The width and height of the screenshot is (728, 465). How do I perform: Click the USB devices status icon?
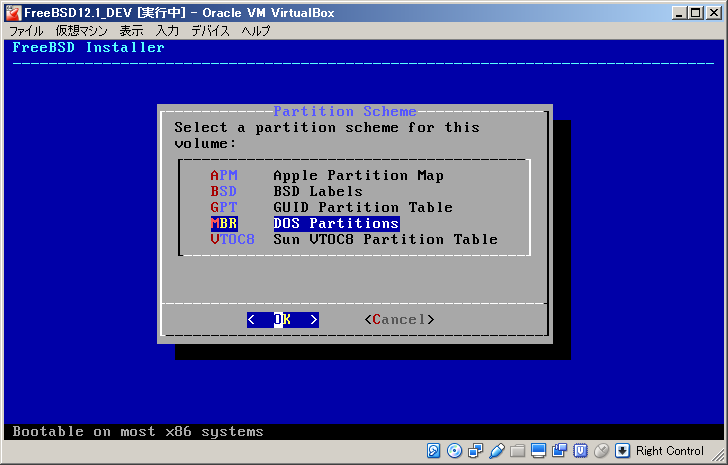click(496, 450)
